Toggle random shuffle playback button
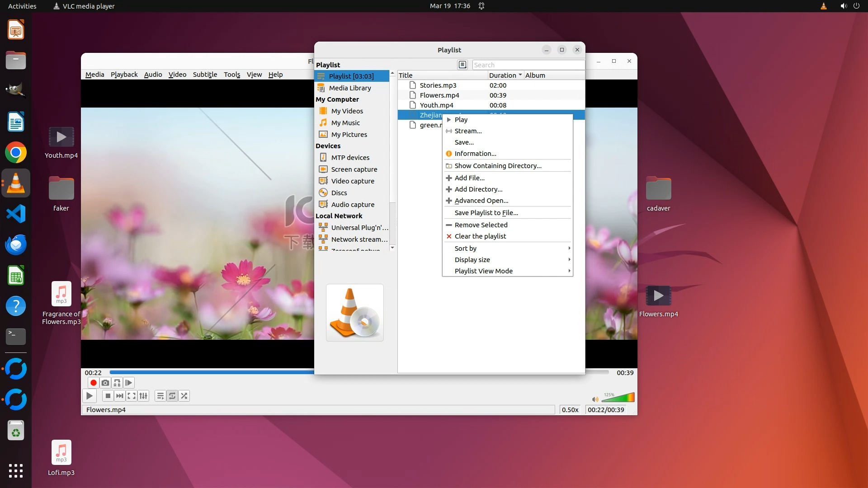 coord(184,396)
